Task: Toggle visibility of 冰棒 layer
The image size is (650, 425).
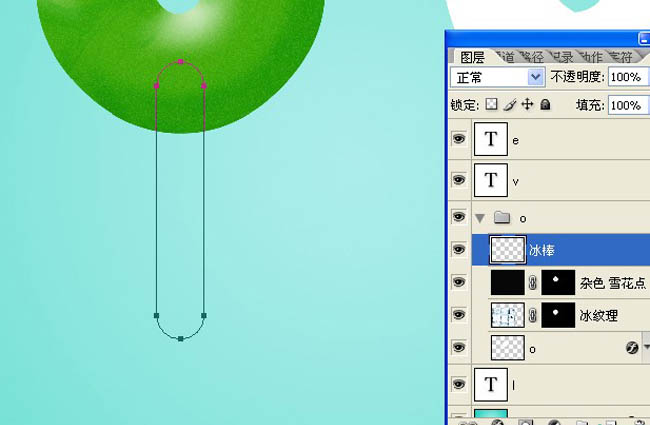Action: 459,249
